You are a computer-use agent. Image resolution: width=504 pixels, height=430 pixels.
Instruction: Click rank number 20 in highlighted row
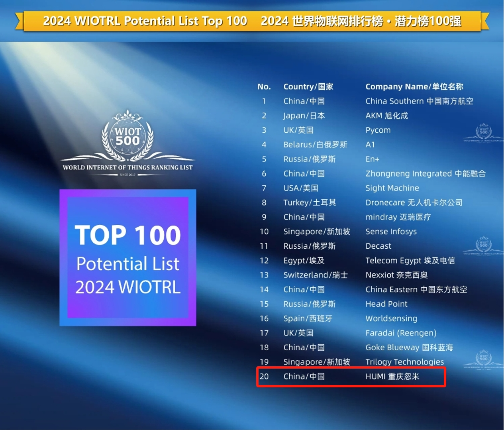click(264, 376)
